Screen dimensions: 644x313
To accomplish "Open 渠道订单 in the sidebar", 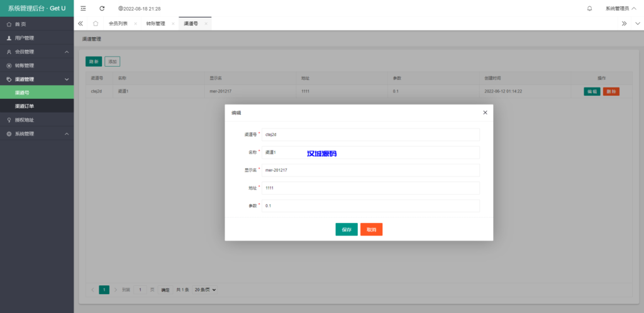I will (25, 106).
